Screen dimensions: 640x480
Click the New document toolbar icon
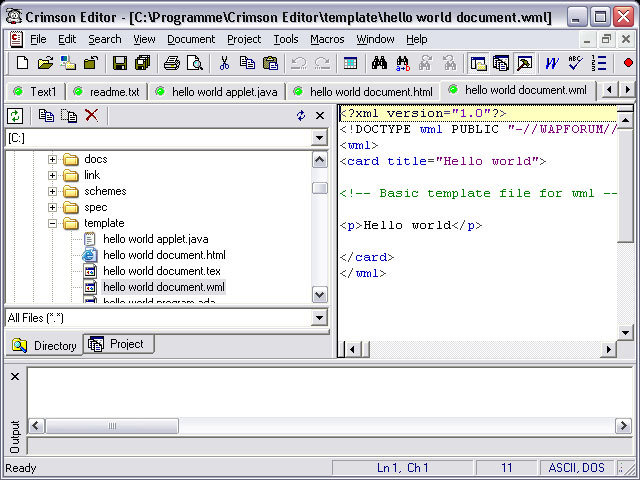click(x=22, y=63)
